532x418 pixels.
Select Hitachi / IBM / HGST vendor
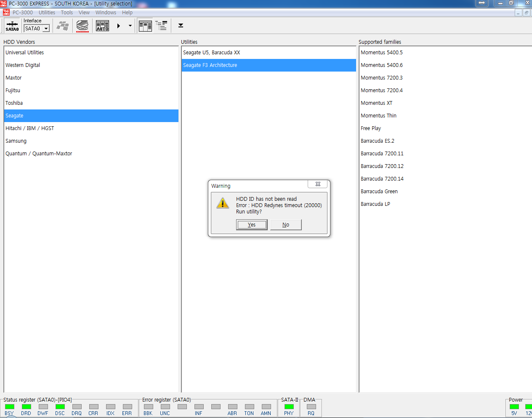click(91, 128)
